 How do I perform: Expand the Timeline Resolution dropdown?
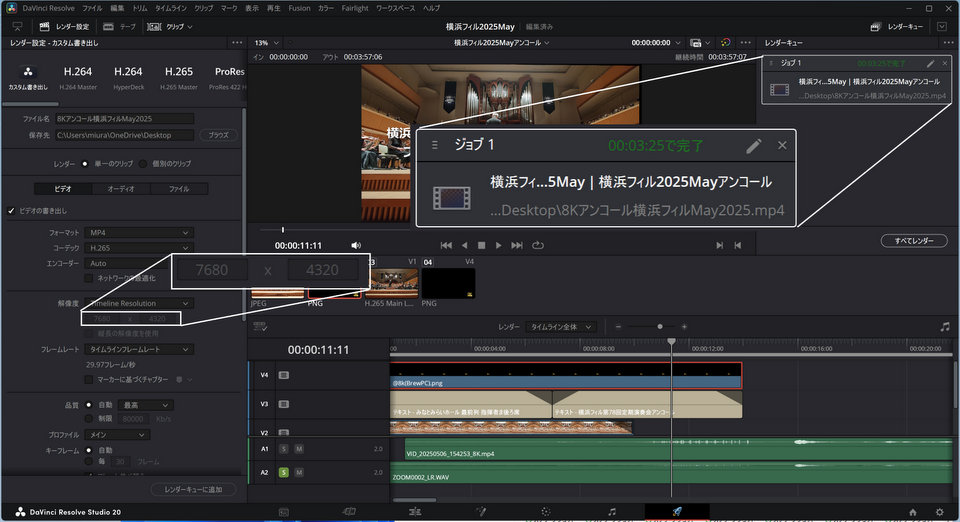pyautogui.click(x=138, y=303)
